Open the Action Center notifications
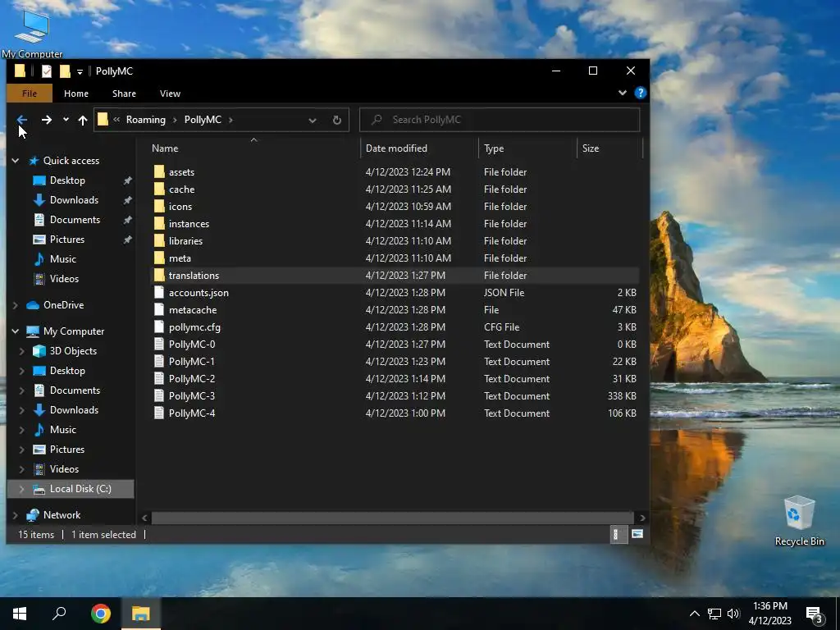The height and width of the screenshot is (630, 840). point(815,614)
